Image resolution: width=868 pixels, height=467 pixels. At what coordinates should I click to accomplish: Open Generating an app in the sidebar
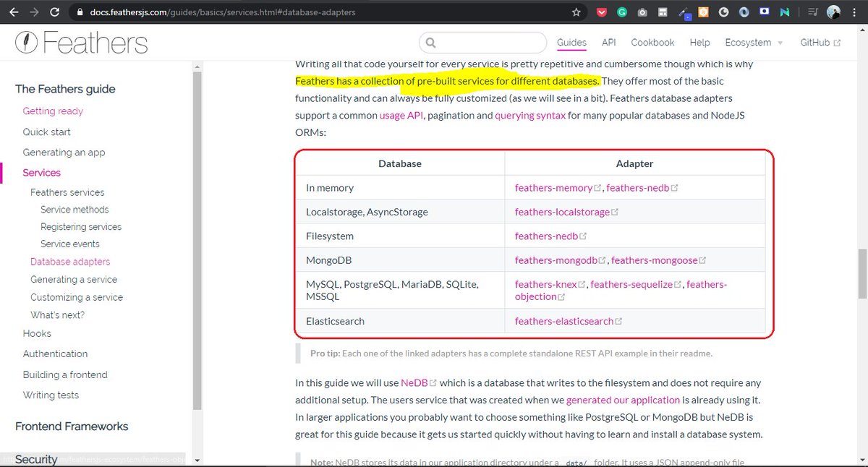[x=64, y=153]
